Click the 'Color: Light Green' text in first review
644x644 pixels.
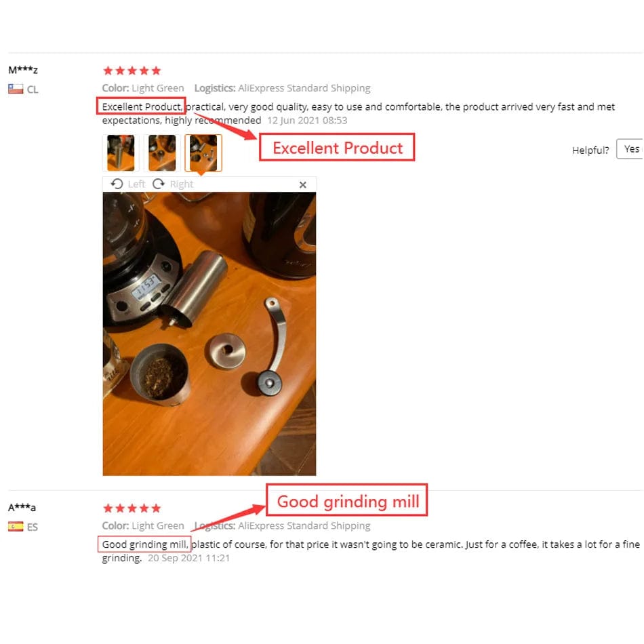click(x=143, y=88)
